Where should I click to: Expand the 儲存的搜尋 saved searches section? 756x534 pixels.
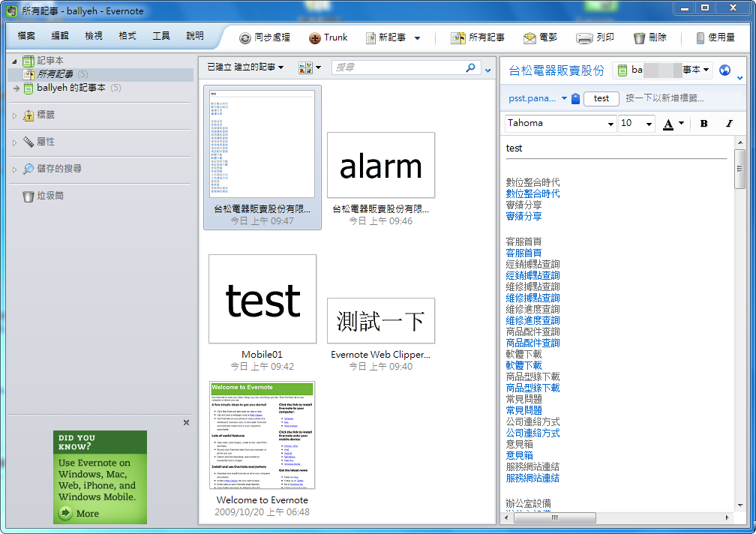[x=14, y=169]
